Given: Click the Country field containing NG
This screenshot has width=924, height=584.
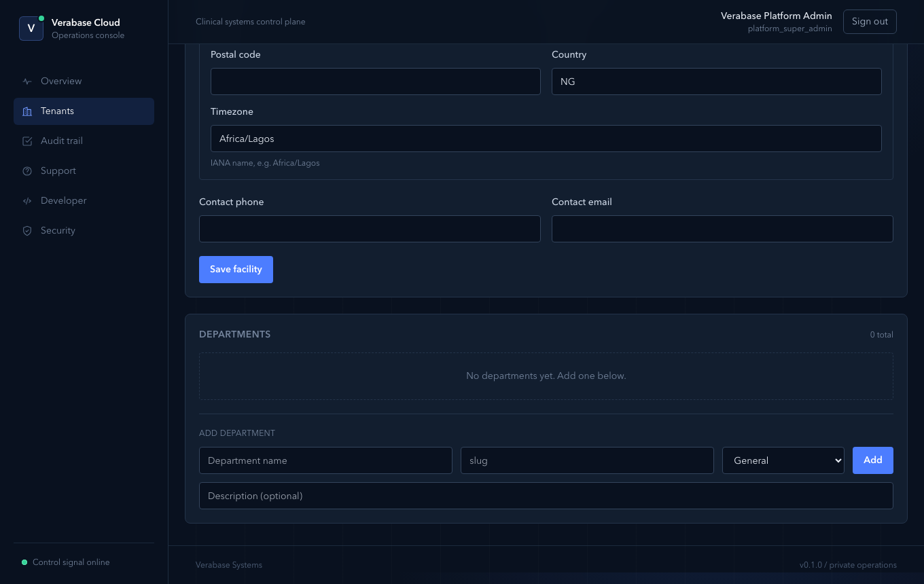Looking at the screenshot, I should click(717, 81).
